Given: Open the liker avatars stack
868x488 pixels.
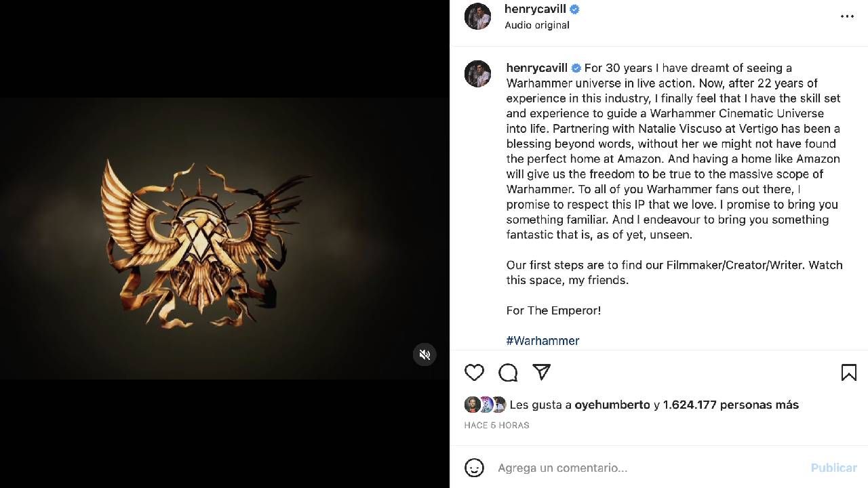Looking at the screenshot, I should [x=486, y=405].
